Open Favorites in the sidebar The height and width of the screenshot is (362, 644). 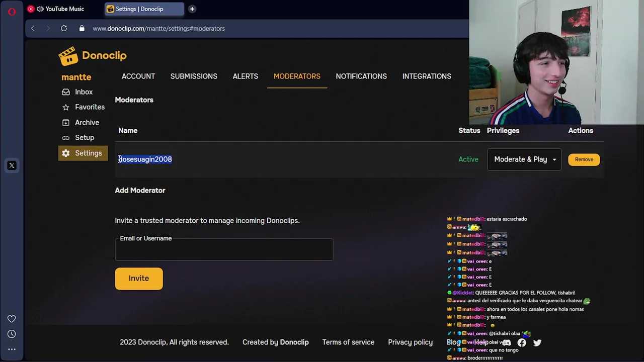[x=90, y=107]
